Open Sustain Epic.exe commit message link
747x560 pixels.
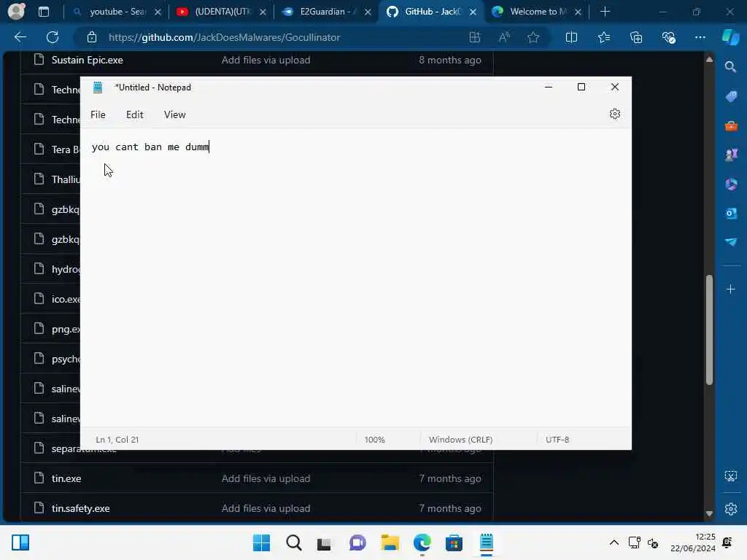pos(266,60)
